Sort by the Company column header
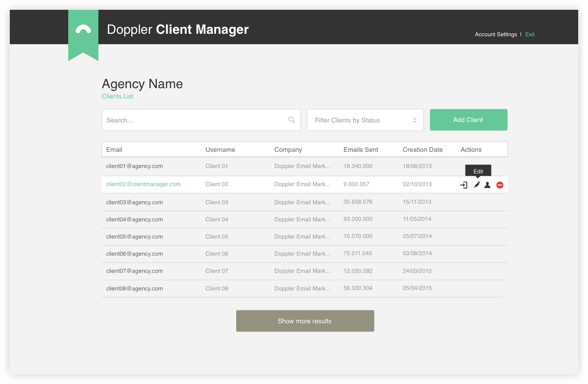 [288, 149]
